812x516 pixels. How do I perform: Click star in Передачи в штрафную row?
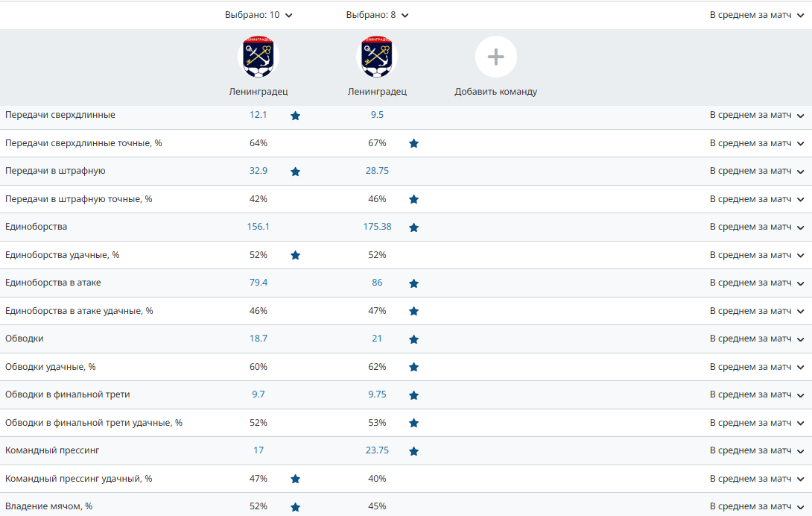(x=295, y=172)
